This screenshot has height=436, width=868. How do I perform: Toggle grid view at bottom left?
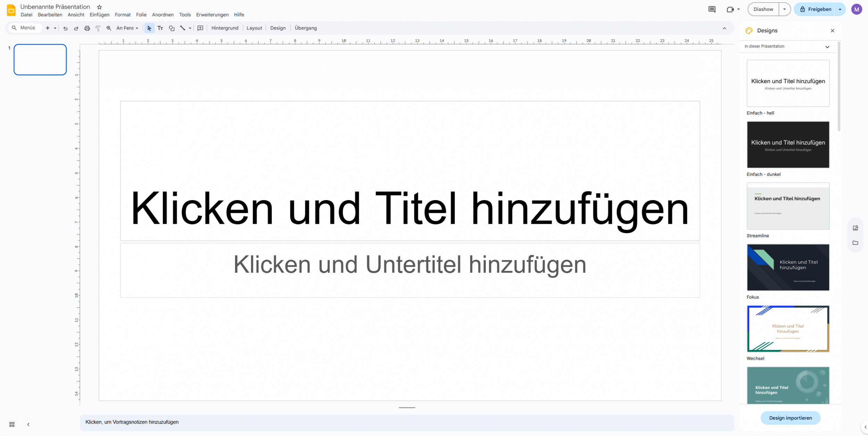coord(12,424)
